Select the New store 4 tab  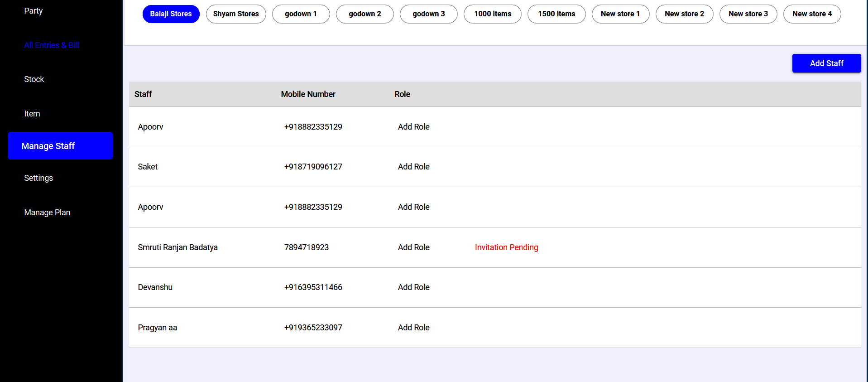point(812,14)
